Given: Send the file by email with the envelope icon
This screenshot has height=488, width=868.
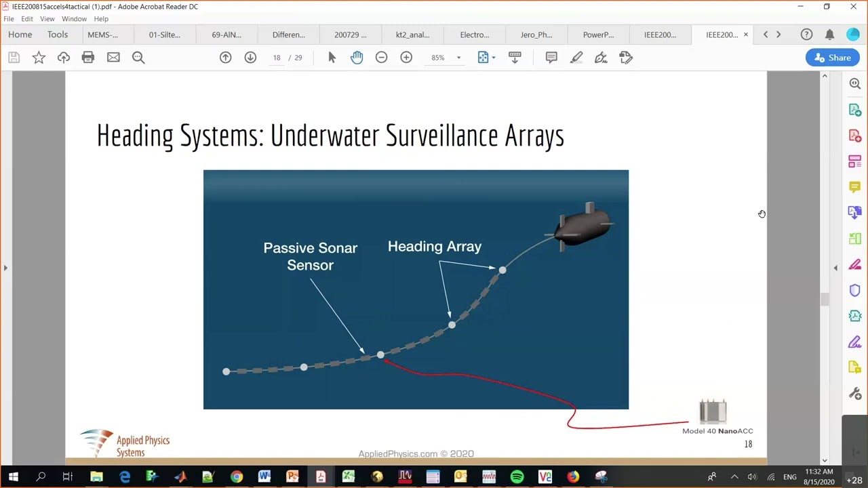Looking at the screenshot, I should 113,58.
